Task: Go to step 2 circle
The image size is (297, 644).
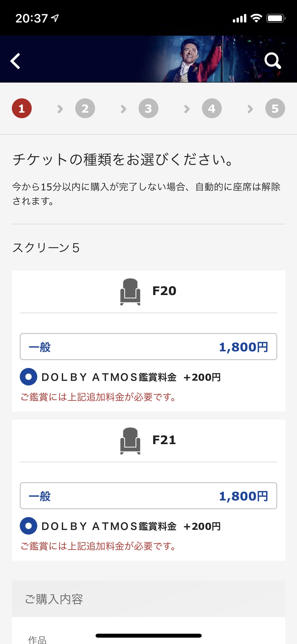Action: pyautogui.click(x=85, y=108)
